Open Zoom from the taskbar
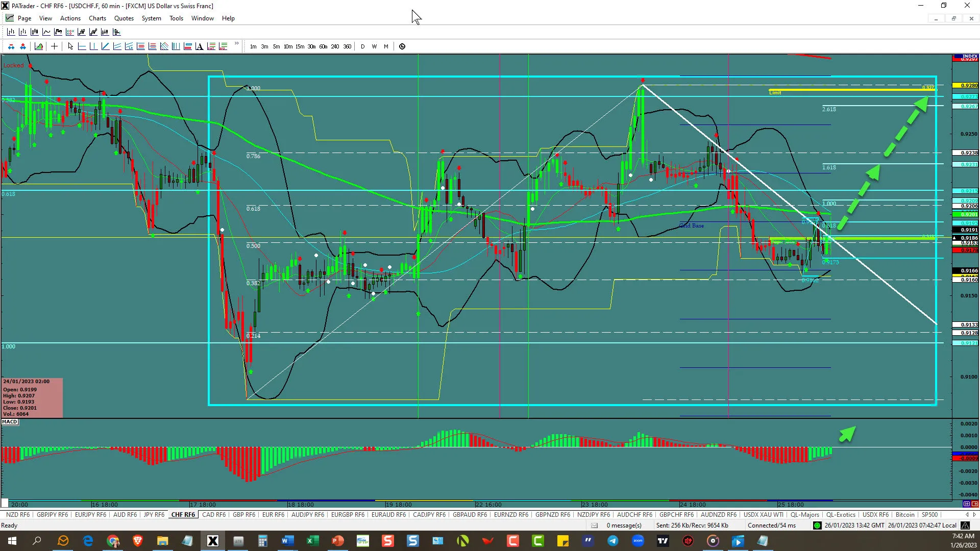The height and width of the screenshot is (551, 980). (638, 541)
